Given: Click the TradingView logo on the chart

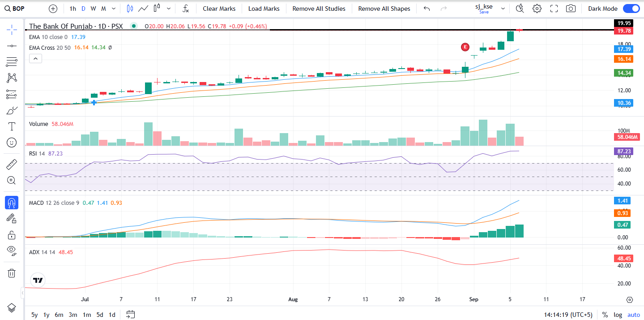Looking at the screenshot, I should 38,281.
